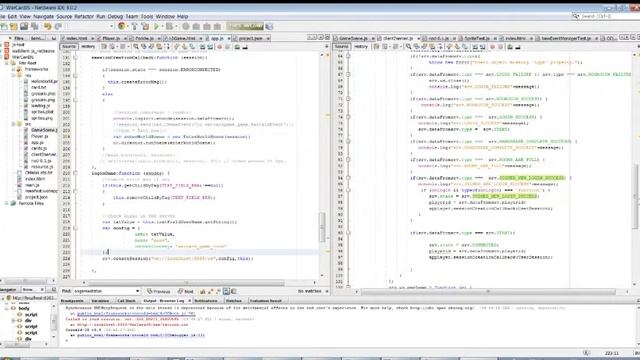Click History button in left editor
640x360 pixels.
pos(88,47)
